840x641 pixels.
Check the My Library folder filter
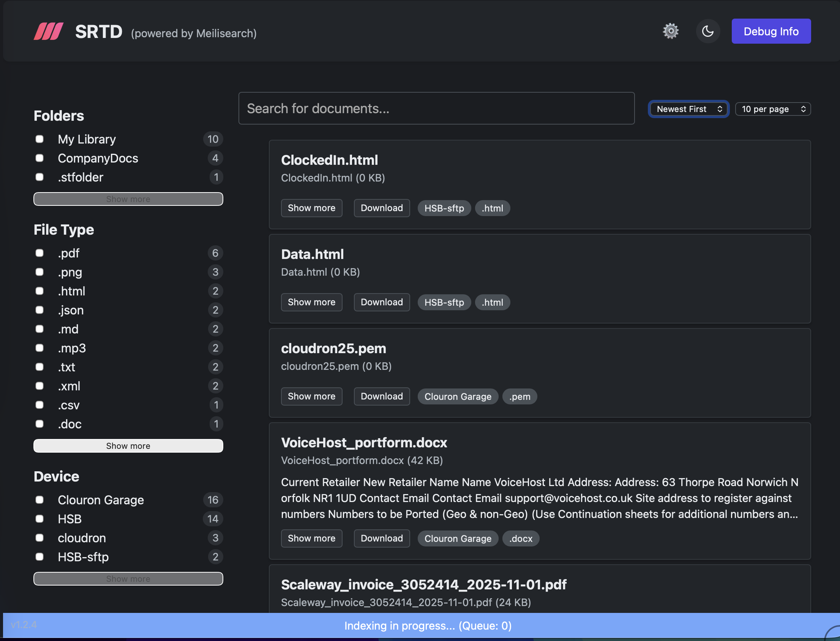point(39,139)
